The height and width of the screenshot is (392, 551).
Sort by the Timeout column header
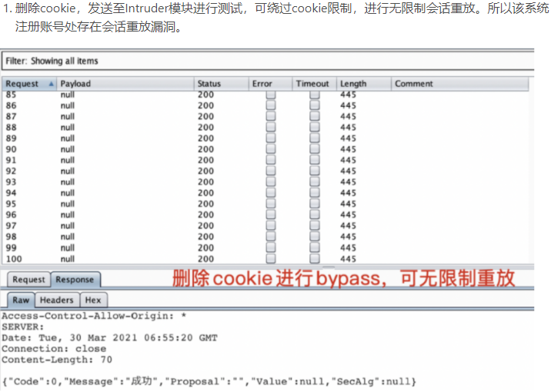pos(314,84)
